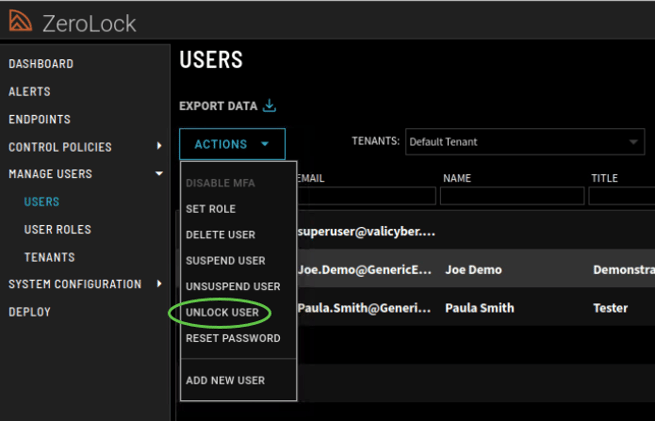Select Reset Password in the menu
This screenshot has height=421, width=655.
tap(233, 338)
